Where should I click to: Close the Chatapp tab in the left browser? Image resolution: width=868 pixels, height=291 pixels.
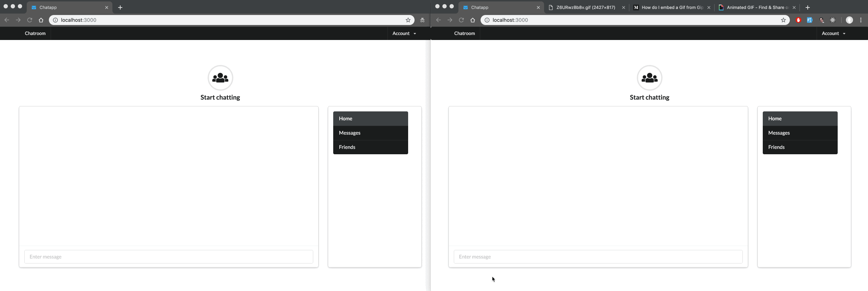(106, 7)
